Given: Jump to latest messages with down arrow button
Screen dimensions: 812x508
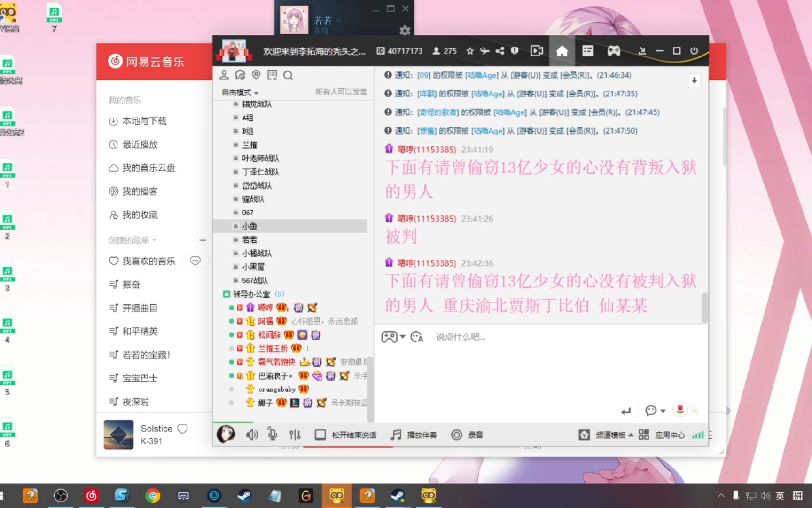Looking at the screenshot, I should tap(694, 80).
